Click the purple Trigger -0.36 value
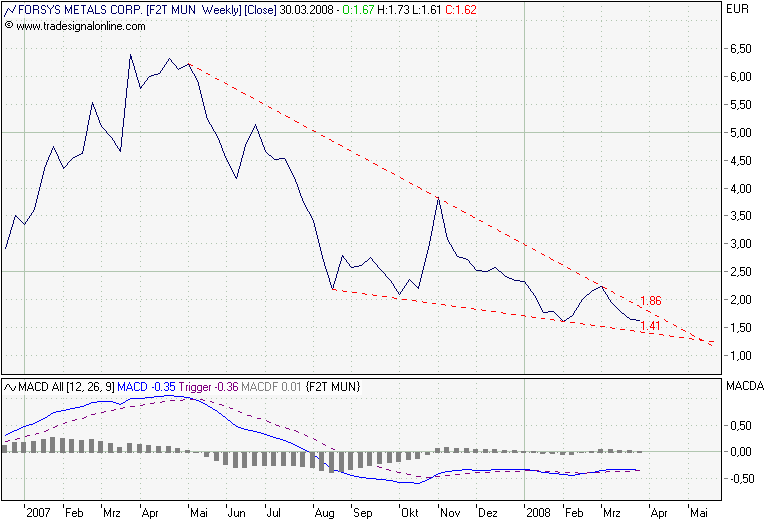Screen dimensions: 769x520 pyautogui.click(x=208, y=387)
